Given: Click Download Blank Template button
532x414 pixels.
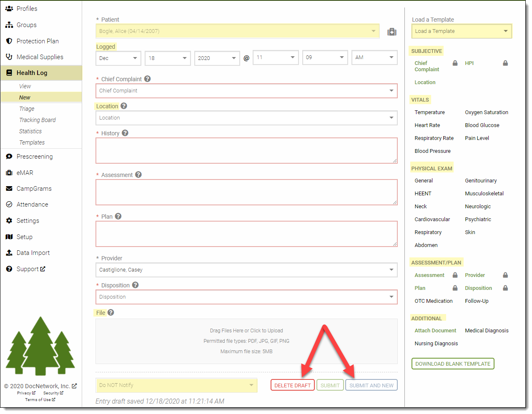Looking at the screenshot, I should 452,364.
